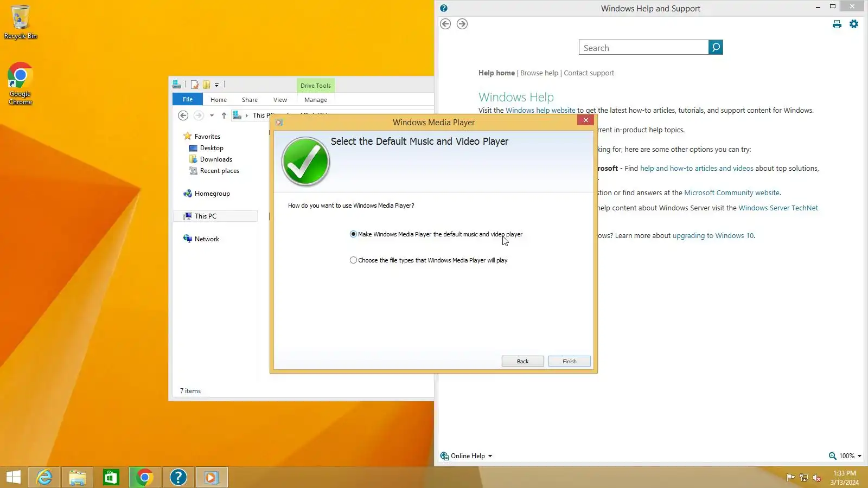Select Favorites in the navigation pane
The image size is (868, 488).
tap(207, 137)
